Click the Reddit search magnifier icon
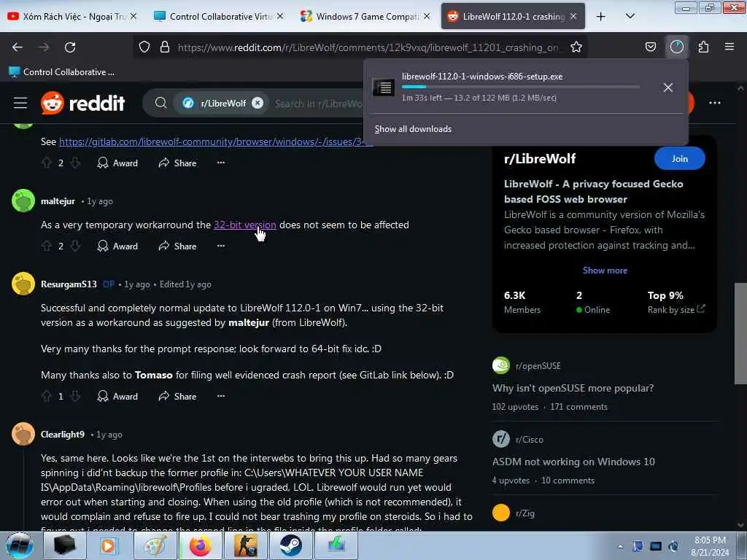The image size is (747, 560). tap(161, 103)
